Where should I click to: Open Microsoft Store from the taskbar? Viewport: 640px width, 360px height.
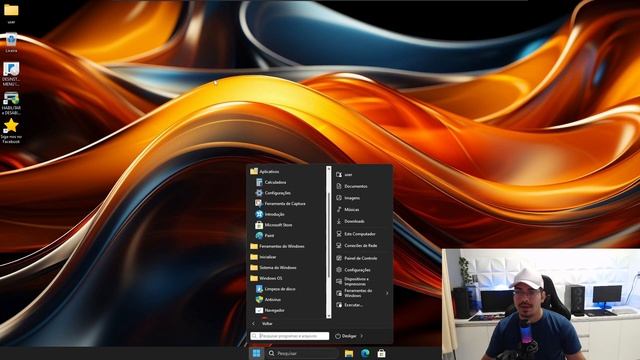[381, 353]
